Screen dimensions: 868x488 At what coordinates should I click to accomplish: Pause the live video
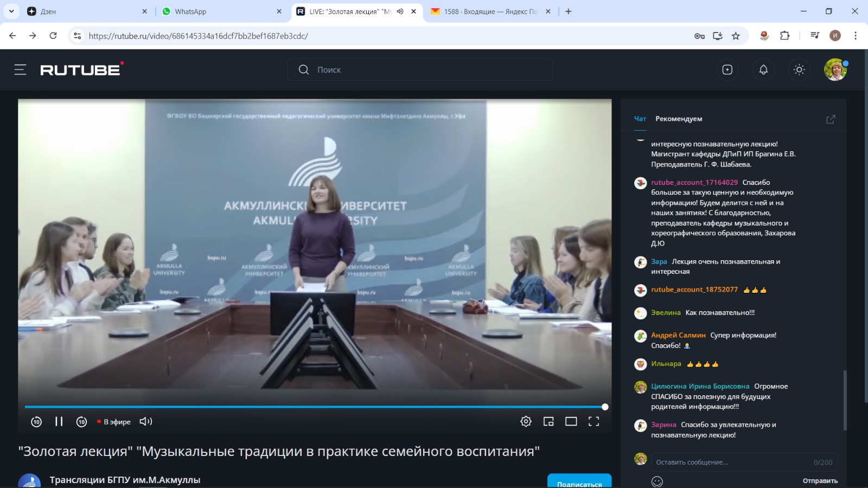pos(59,421)
